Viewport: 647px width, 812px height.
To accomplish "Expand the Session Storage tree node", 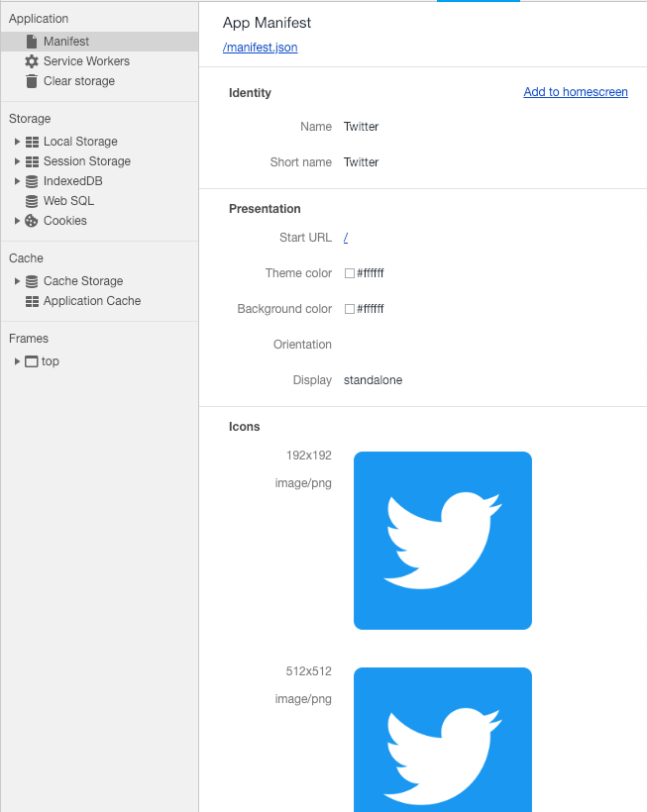I will tap(17, 161).
